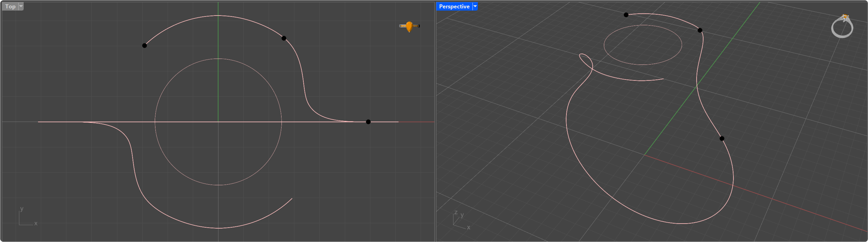Viewport: 868px width, 242px height.
Task: Select the lowest black point in Perspective viewport
Action: pyautogui.click(x=722, y=138)
